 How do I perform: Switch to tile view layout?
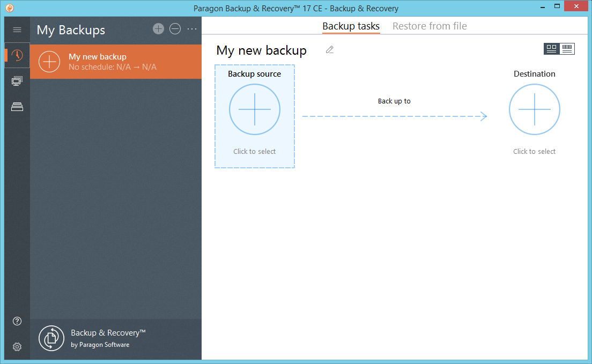pyautogui.click(x=552, y=49)
